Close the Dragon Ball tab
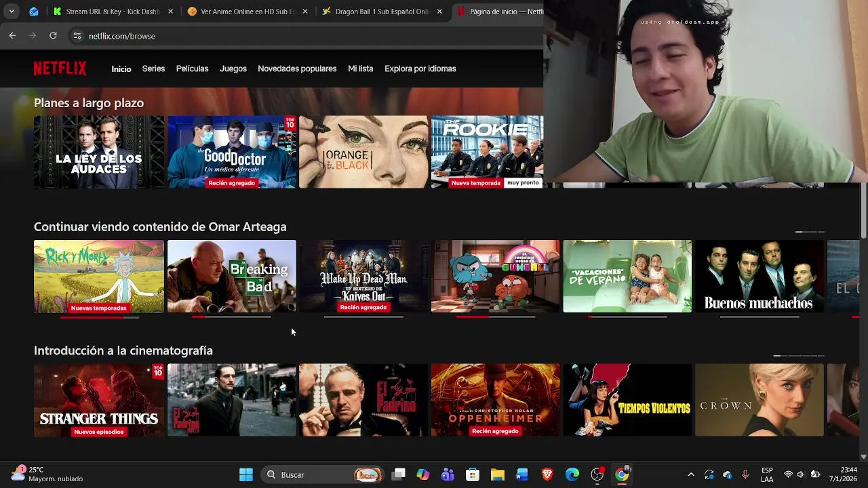Viewport: 868px width, 488px height. (x=439, y=12)
